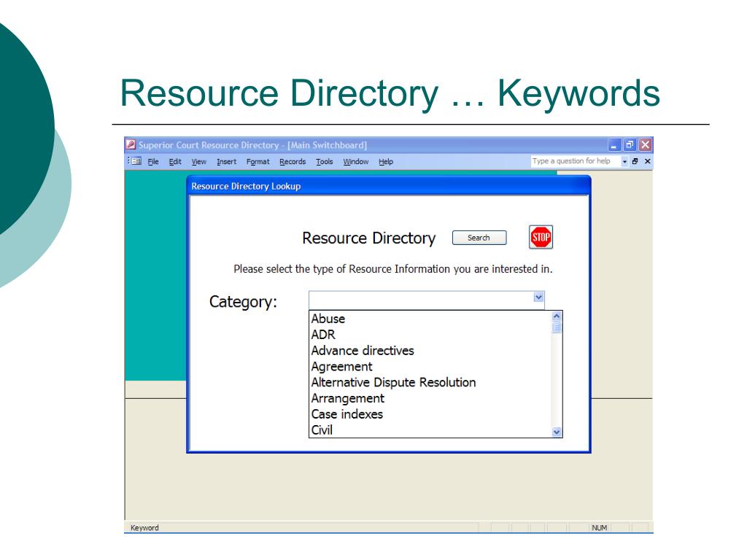Click the NUM indicator in status bar
The image size is (747, 560).
(600, 528)
